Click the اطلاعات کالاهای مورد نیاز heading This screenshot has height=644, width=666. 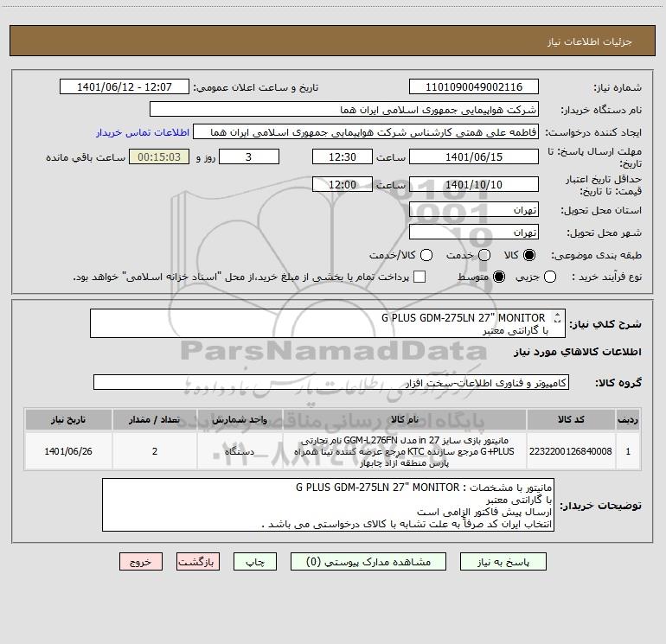point(577,352)
